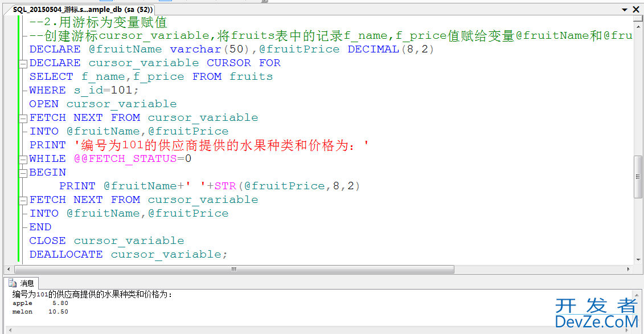Click the editor horizontal scrollbar left arrow
Screen dimensions: 644x334
point(8,269)
